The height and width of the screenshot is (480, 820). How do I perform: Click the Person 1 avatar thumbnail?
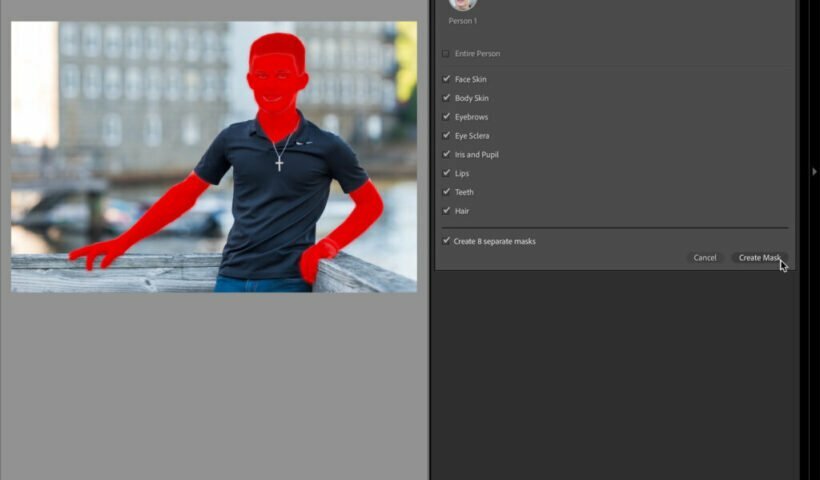462,4
